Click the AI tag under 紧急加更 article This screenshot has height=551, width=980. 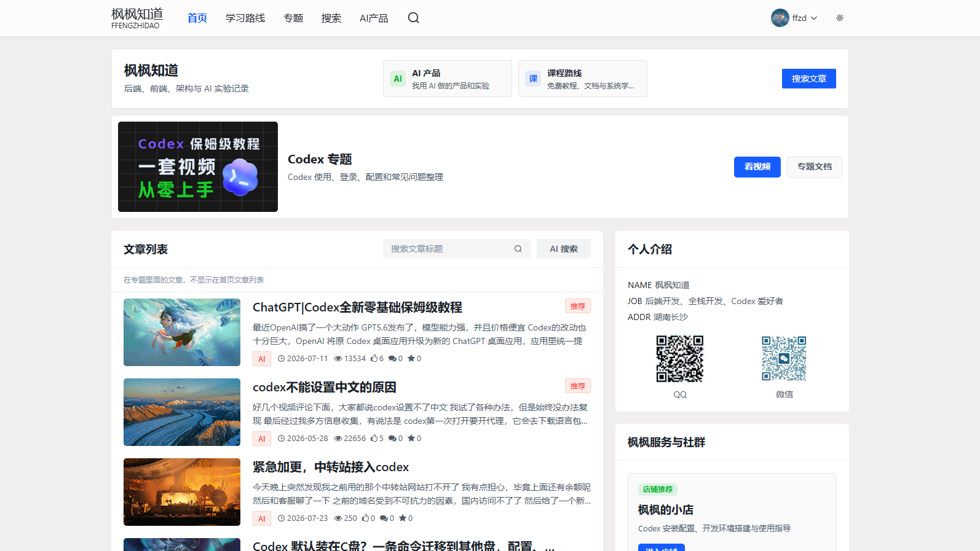[262, 518]
